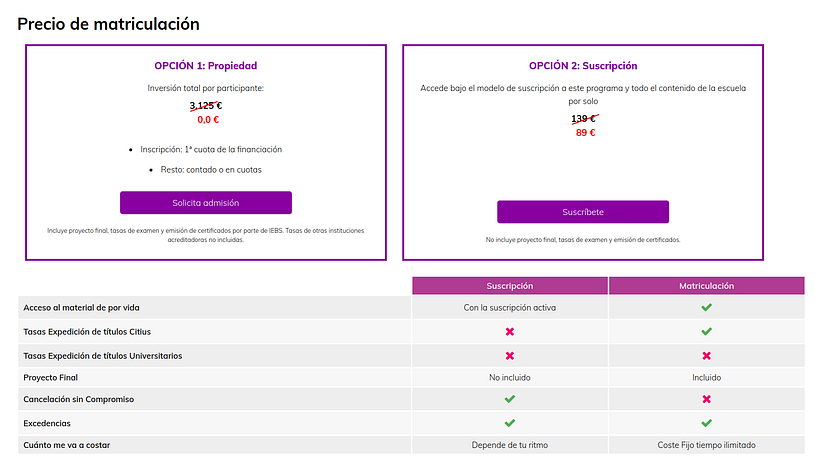Click red cross for Títulos Citius Suscripción
The image size is (820, 469).
pos(509,331)
